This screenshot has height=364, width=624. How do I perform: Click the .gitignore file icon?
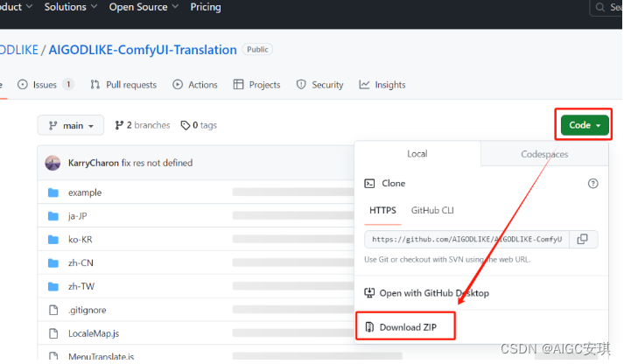coord(53,310)
